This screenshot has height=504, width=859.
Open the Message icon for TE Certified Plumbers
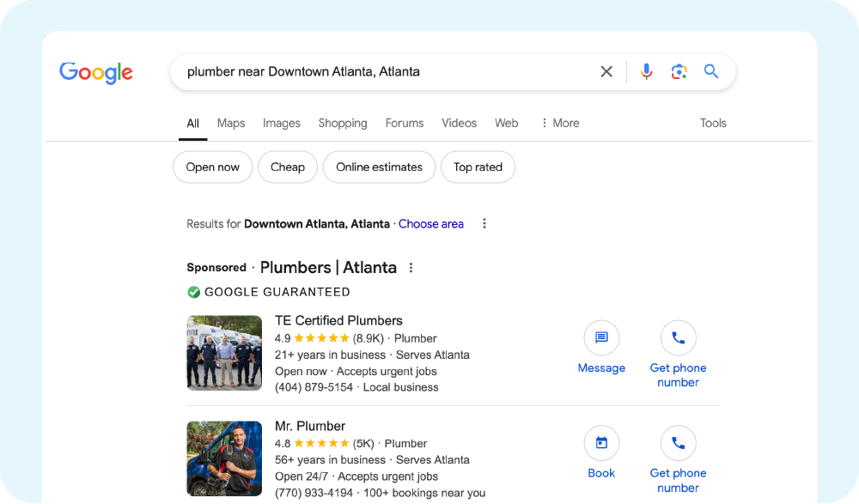[601, 337]
